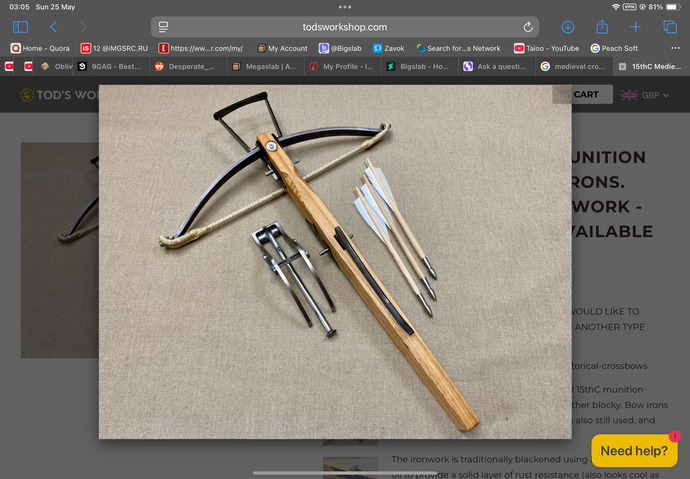Open the Safari downloads list
This screenshot has width=690, height=479.
click(568, 27)
